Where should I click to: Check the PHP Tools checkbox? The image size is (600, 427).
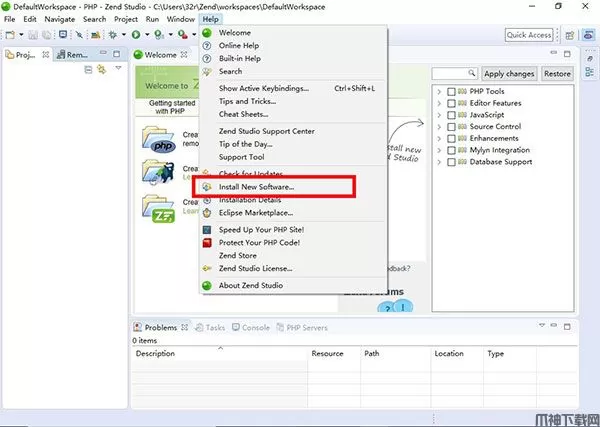452,92
